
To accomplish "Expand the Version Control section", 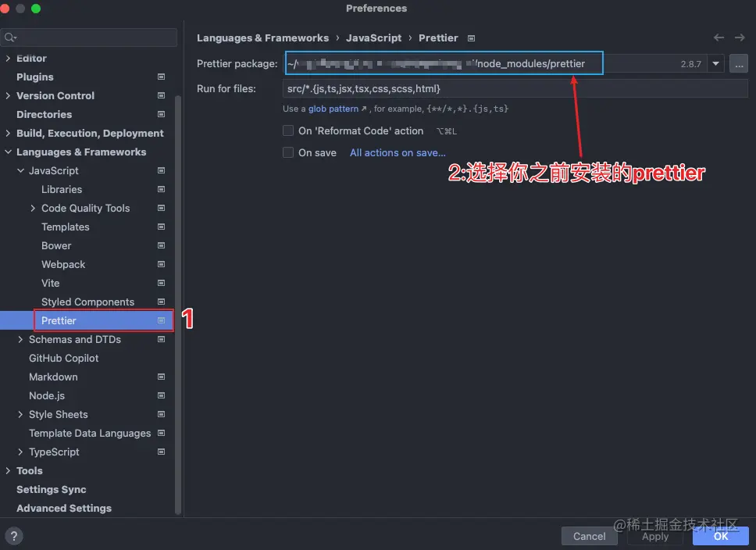I will (8, 95).
